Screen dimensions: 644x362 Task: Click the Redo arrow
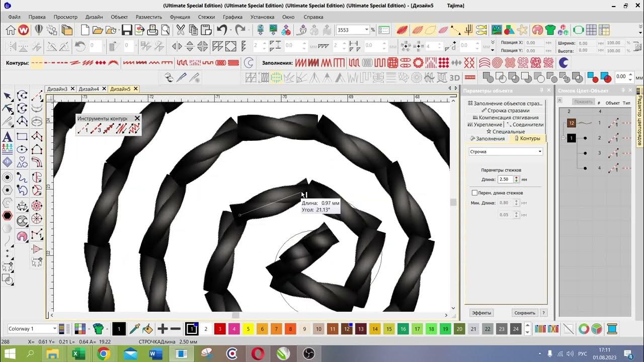tap(240, 30)
